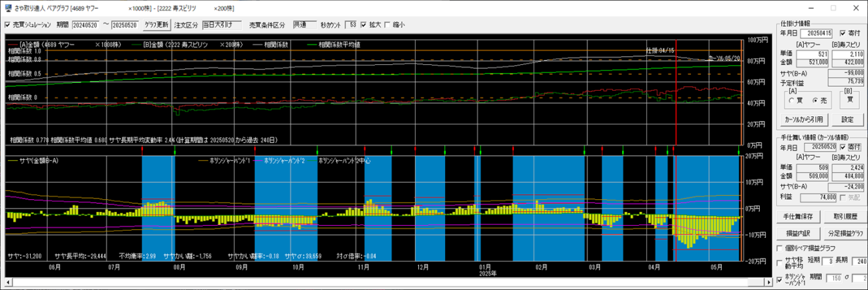This screenshot has width=868, height=290.
Task: Click the 長期 field showing 240
Action: tap(859, 261)
